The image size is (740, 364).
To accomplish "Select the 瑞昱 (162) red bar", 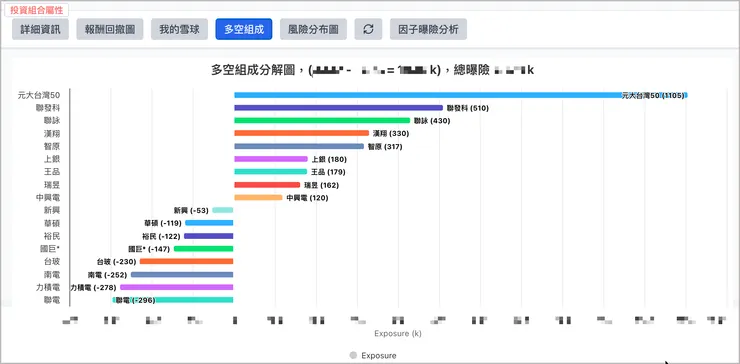I will tap(267, 185).
